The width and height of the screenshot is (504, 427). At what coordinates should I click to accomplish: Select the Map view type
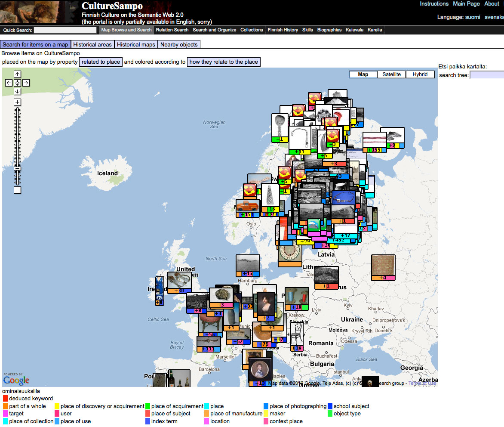pyautogui.click(x=363, y=74)
